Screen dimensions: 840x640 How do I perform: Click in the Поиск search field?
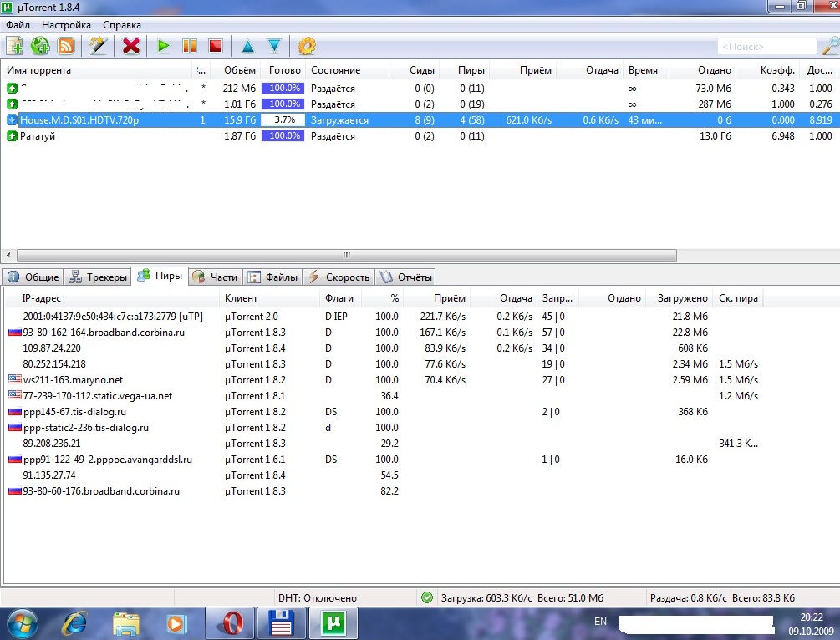[766, 47]
